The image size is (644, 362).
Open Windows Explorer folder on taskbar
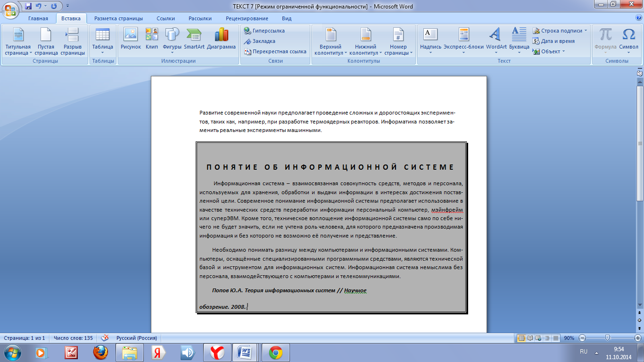(x=130, y=353)
